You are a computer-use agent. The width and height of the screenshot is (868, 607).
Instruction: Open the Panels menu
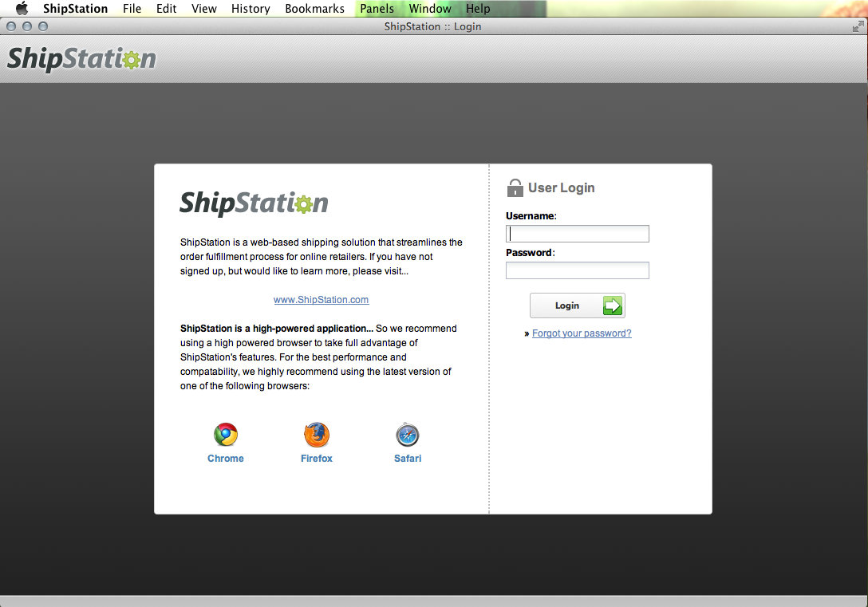point(377,8)
